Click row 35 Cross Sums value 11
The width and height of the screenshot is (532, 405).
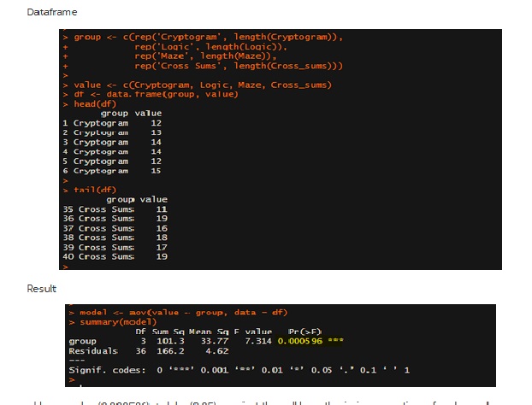click(x=115, y=209)
